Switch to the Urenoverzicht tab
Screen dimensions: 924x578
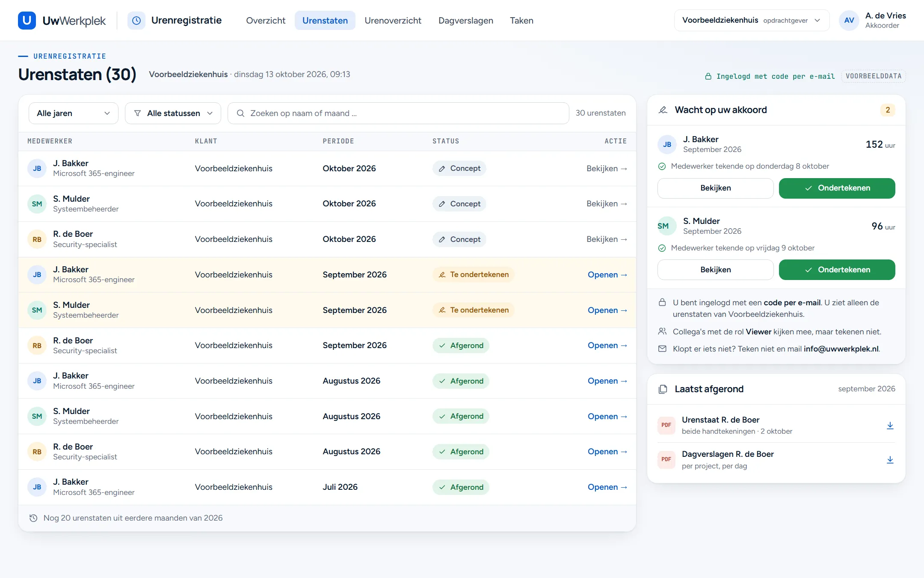(x=393, y=21)
